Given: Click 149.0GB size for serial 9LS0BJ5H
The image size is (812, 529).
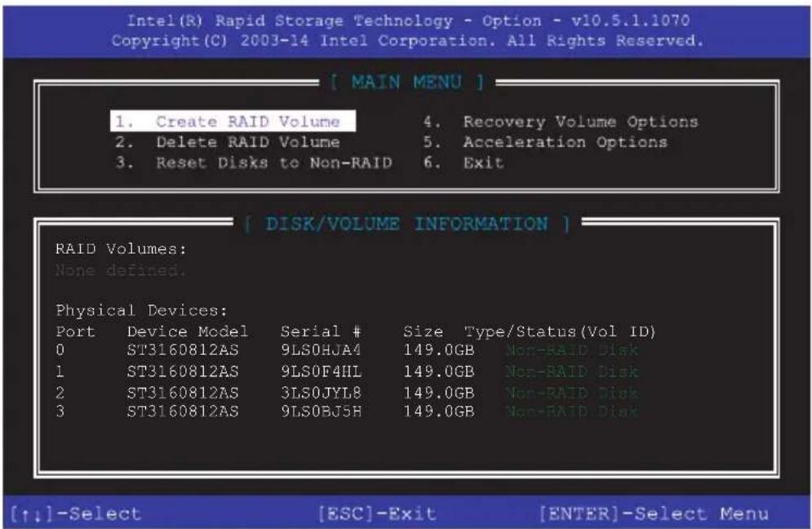Looking at the screenshot, I should pyautogui.click(x=438, y=411).
